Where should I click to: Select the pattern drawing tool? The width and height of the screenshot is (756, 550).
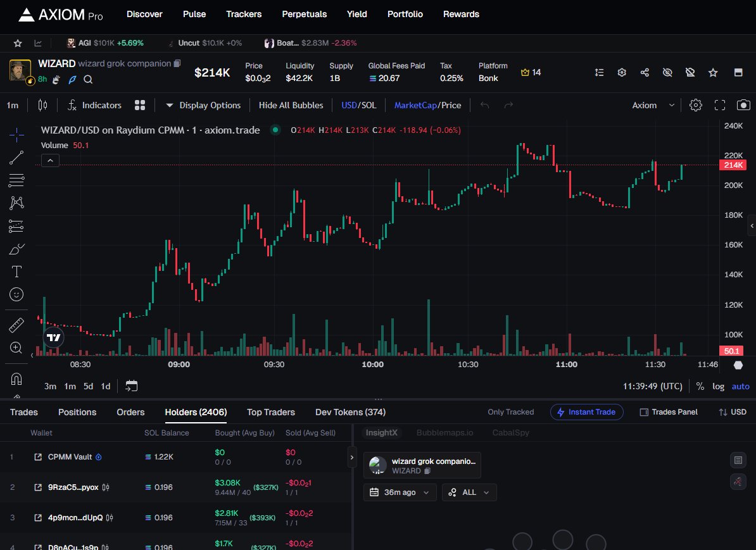[16, 203]
